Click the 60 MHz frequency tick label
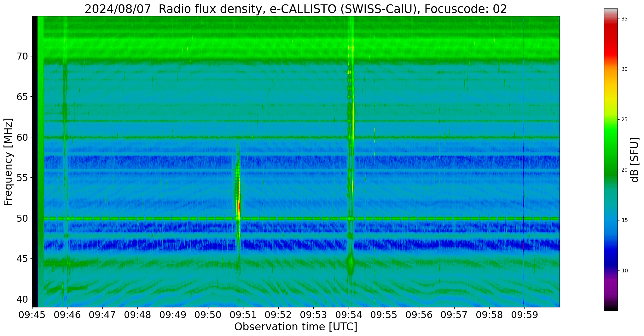644x336 pixels. pyautogui.click(x=22, y=137)
